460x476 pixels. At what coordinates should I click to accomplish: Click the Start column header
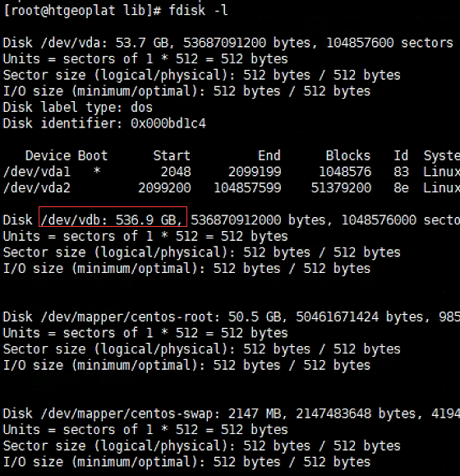pos(172,155)
